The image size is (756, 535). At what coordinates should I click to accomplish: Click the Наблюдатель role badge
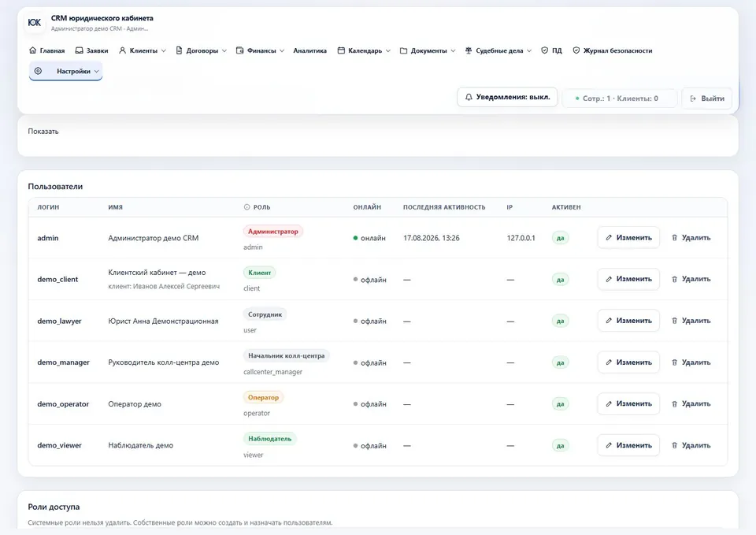[x=269, y=439]
